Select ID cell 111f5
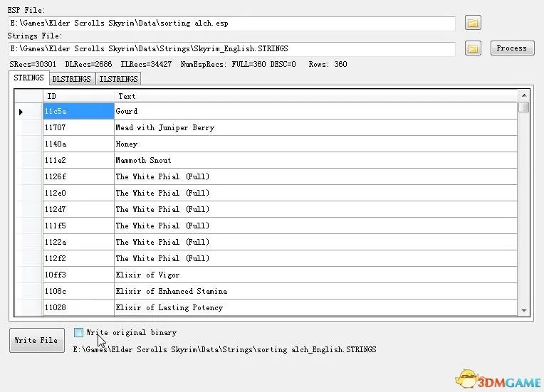 click(79, 226)
